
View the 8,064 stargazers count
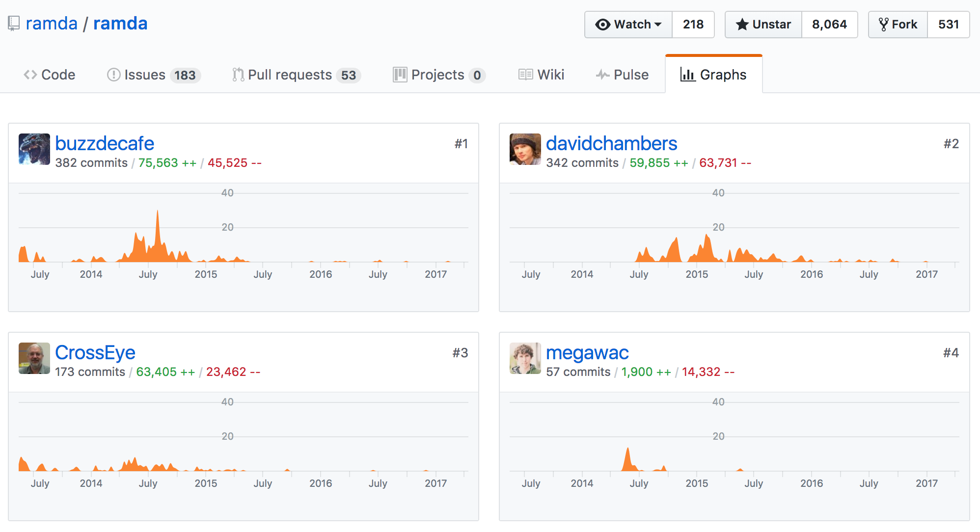[x=829, y=25]
